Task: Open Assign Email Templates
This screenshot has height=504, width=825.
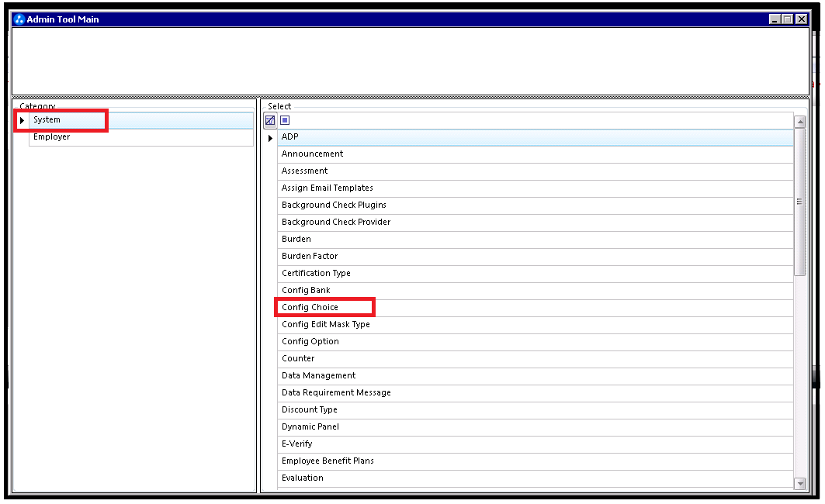Action: point(535,188)
